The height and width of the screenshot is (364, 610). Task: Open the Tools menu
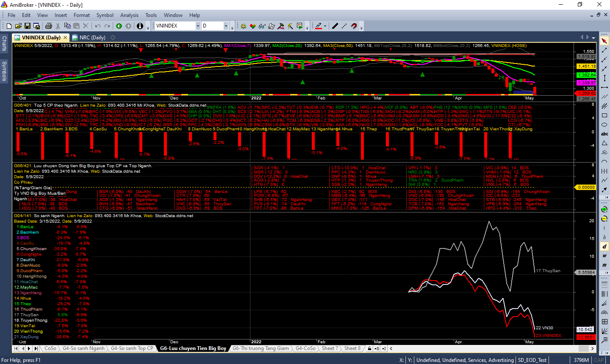click(151, 15)
